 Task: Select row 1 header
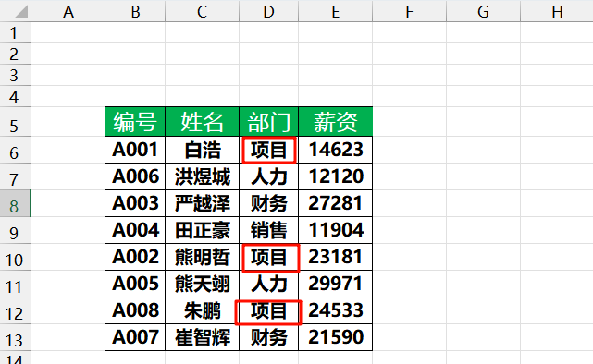coord(15,32)
